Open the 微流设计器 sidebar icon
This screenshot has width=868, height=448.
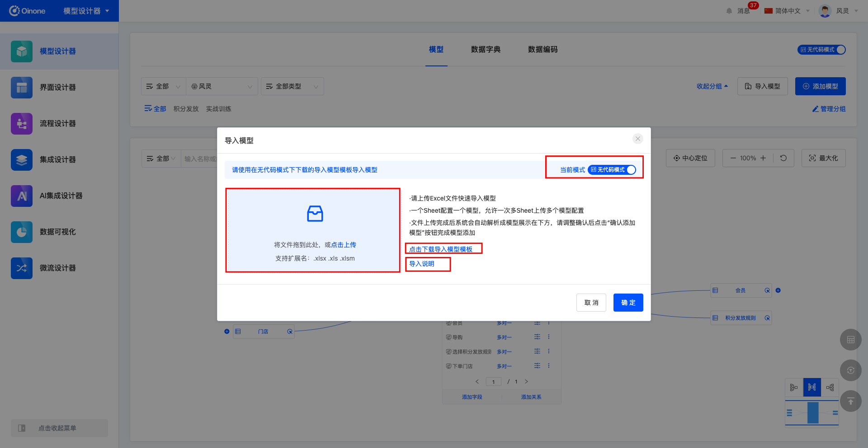click(21, 268)
